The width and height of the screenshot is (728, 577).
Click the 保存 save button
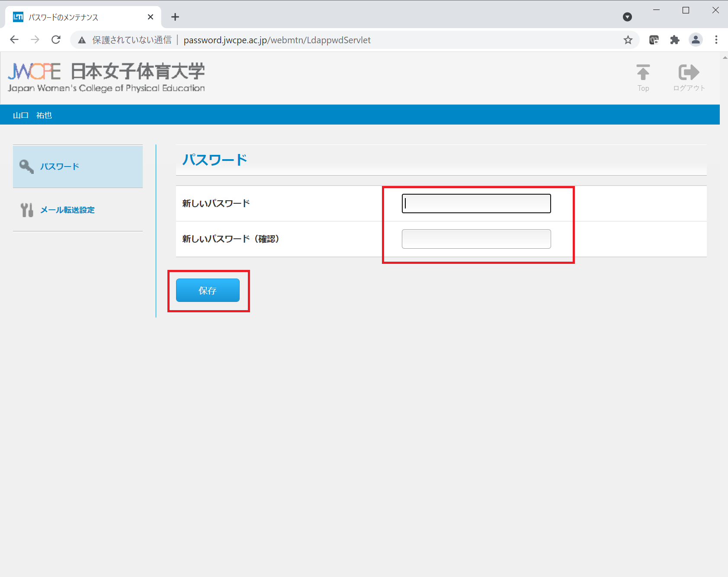[x=208, y=290]
